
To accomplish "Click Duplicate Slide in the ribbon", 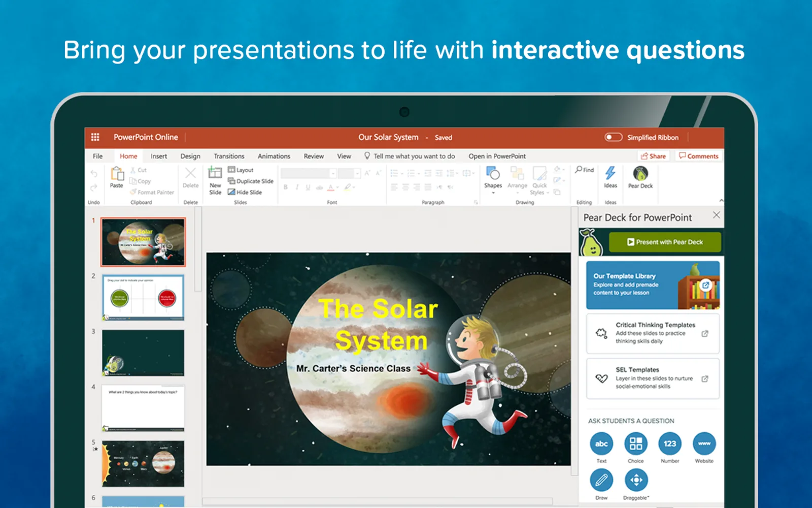I will point(250,181).
